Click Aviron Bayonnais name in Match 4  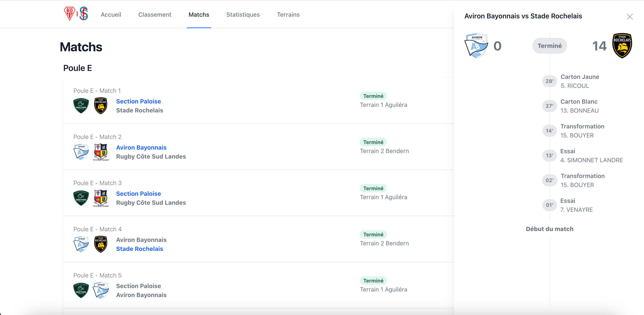click(141, 240)
